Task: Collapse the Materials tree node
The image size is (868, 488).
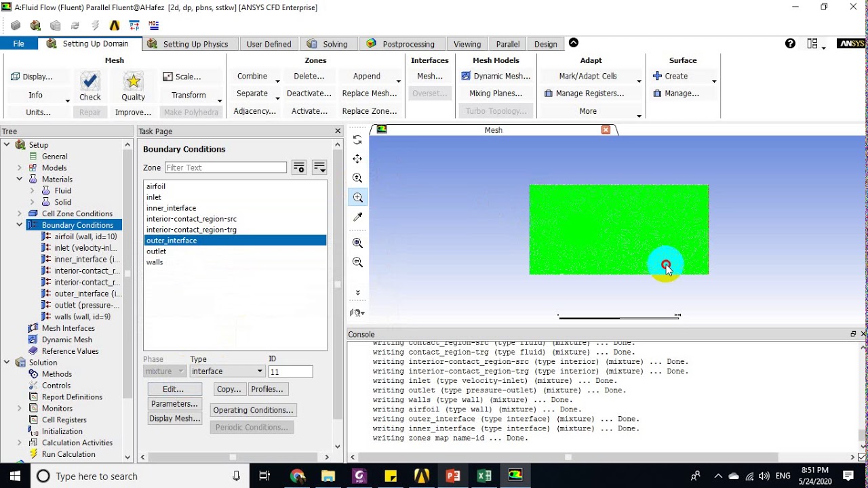Action: [20, 179]
